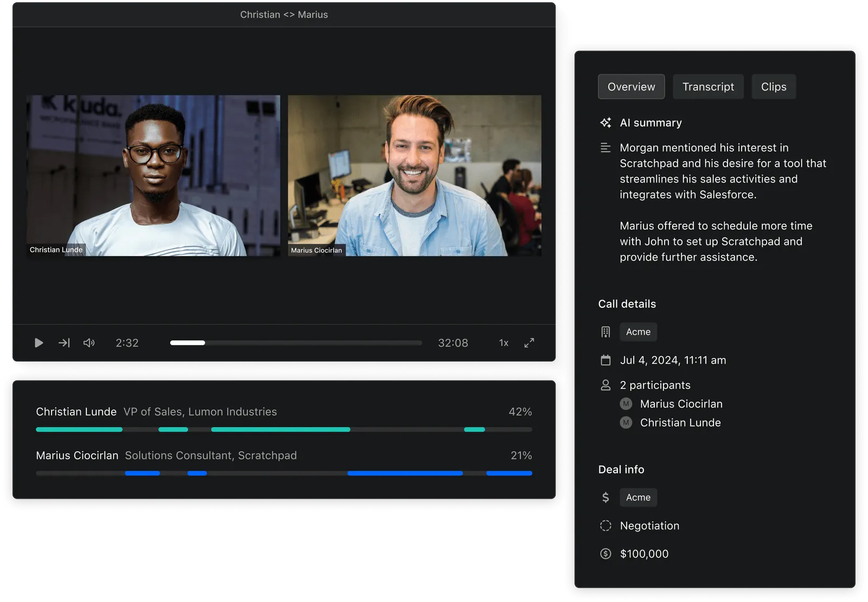Screen dimensions: 868x602
Task: Click the 'Negotiation' deal stage
Action: [x=649, y=526]
